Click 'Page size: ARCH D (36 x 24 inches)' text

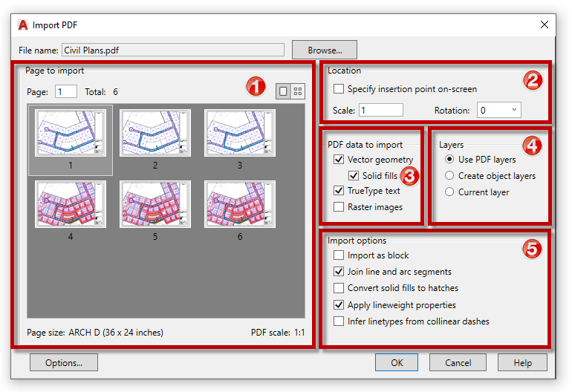pos(95,332)
